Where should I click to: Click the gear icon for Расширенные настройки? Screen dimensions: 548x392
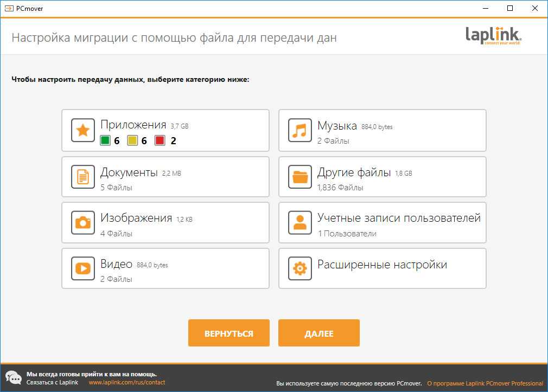(x=300, y=268)
